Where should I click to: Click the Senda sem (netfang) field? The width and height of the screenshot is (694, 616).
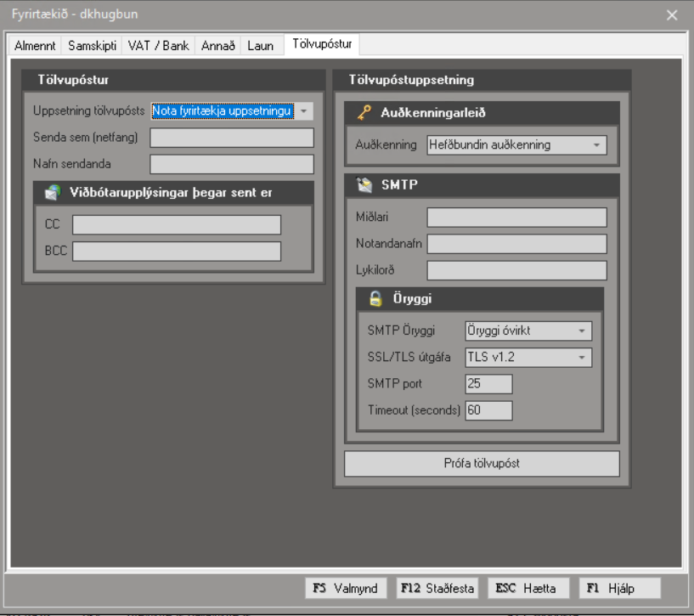[x=232, y=138]
